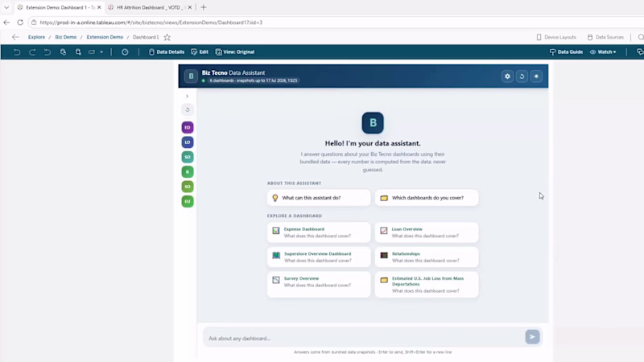Open the Superstore Overview Dashboard card
The height and width of the screenshot is (362, 644).
[x=319, y=257]
